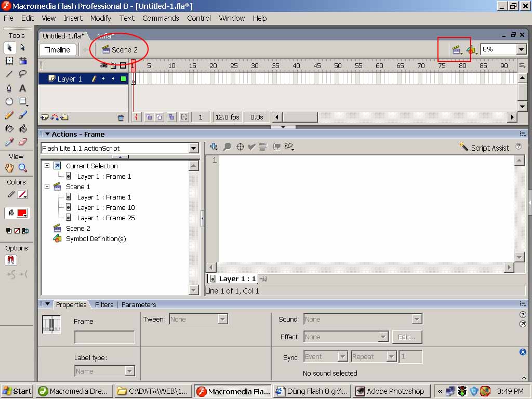This screenshot has height=399, width=532.
Task: Switch to Adobe Photoshop taskbar button
Action: [x=392, y=391]
